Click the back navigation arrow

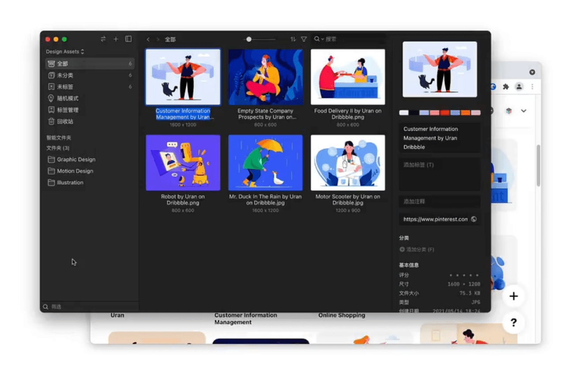(148, 39)
